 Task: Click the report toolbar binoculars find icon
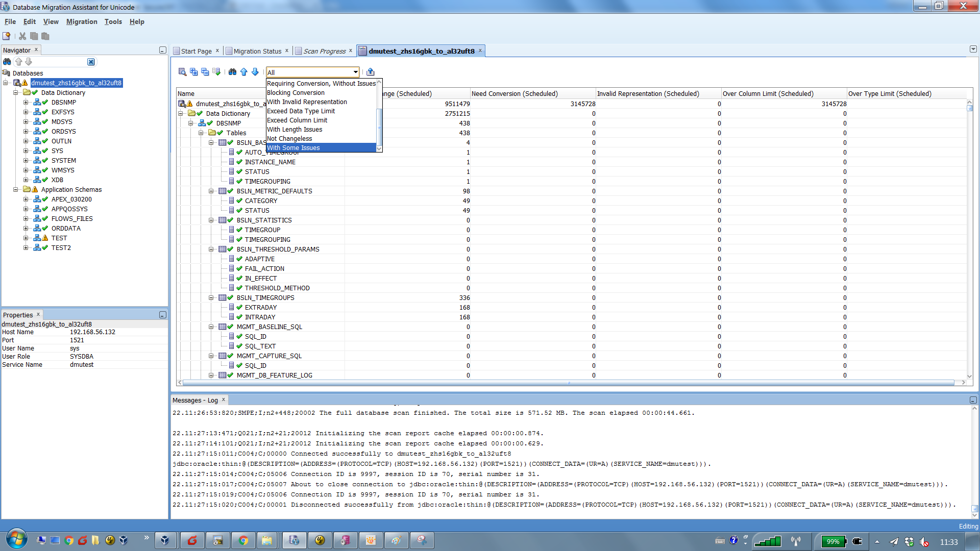click(x=233, y=72)
